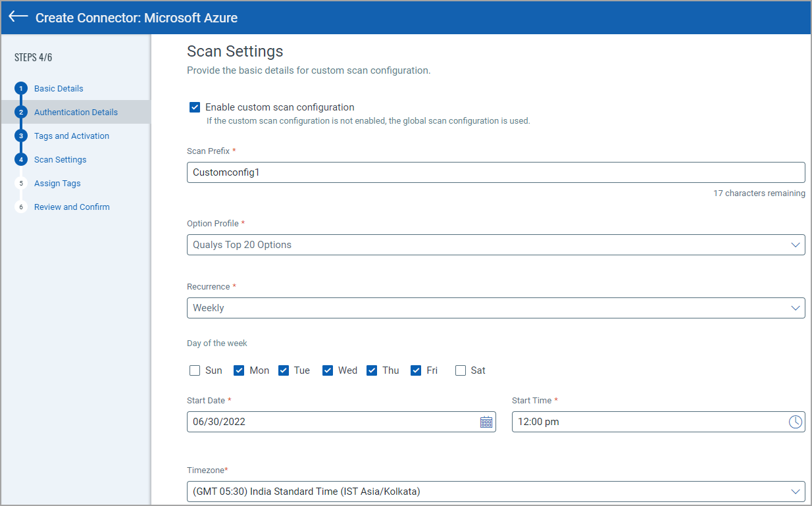Switch to the Authentication Details step

[x=76, y=113]
